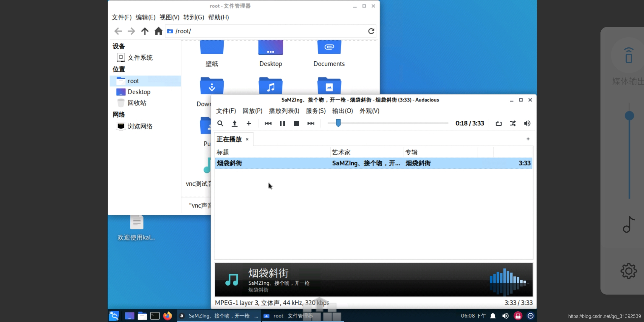Select the Documents folder
Screen dimensions: 644x322
[x=329, y=54]
